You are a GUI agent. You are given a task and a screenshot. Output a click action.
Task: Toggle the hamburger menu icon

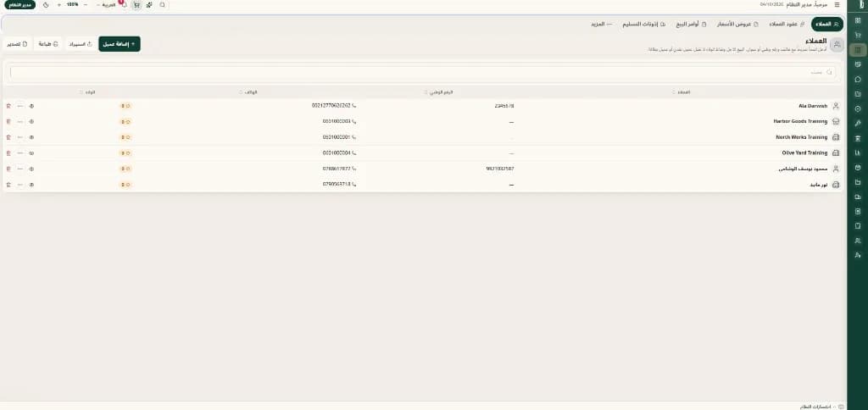pos(837,4)
